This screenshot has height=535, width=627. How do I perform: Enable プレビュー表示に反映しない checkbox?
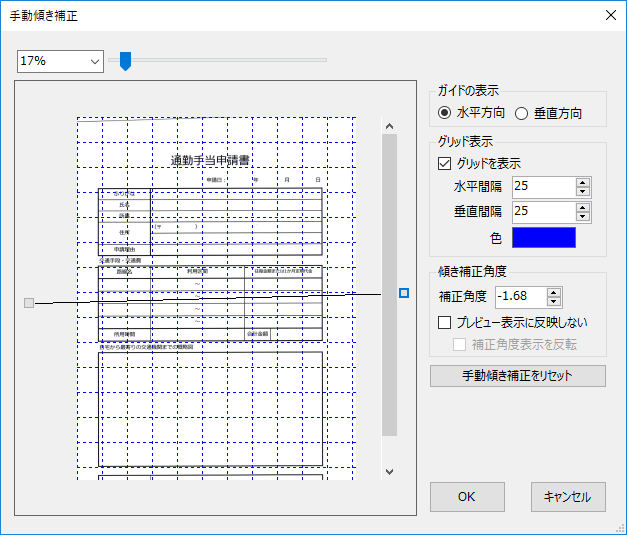click(x=444, y=322)
